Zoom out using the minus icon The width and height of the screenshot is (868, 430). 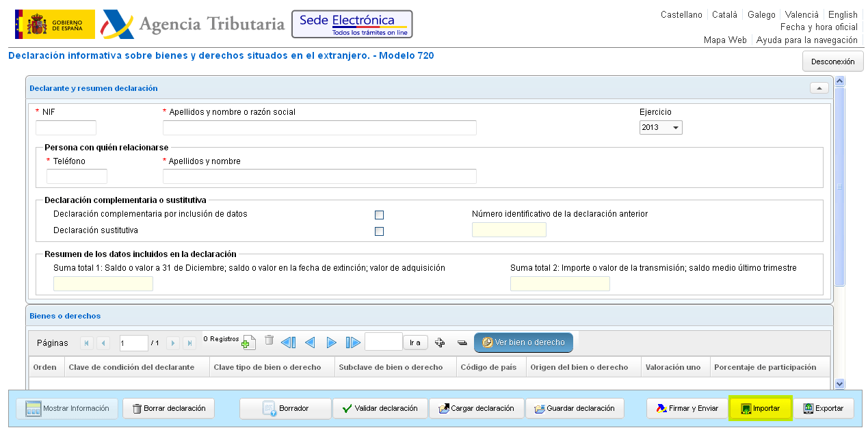462,342
